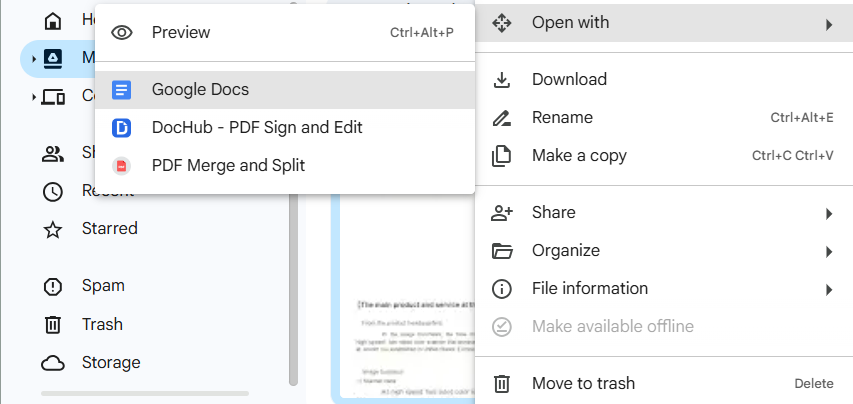
Task: Click the Move to trash bin icon
Action: (501, 384)
